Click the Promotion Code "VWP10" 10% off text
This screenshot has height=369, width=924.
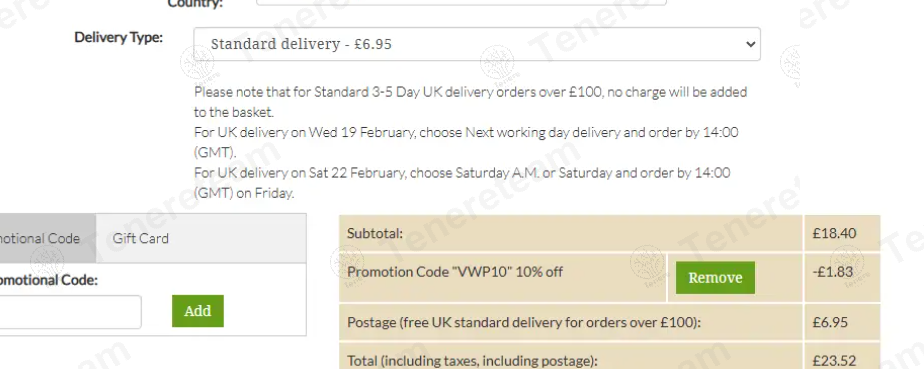coord(455,272)
